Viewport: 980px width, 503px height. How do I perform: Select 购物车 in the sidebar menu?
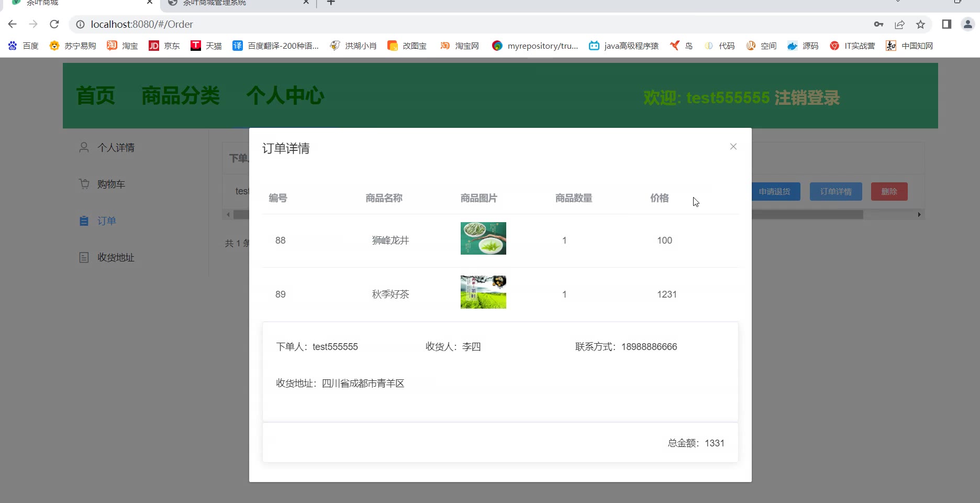coord(111,184)
